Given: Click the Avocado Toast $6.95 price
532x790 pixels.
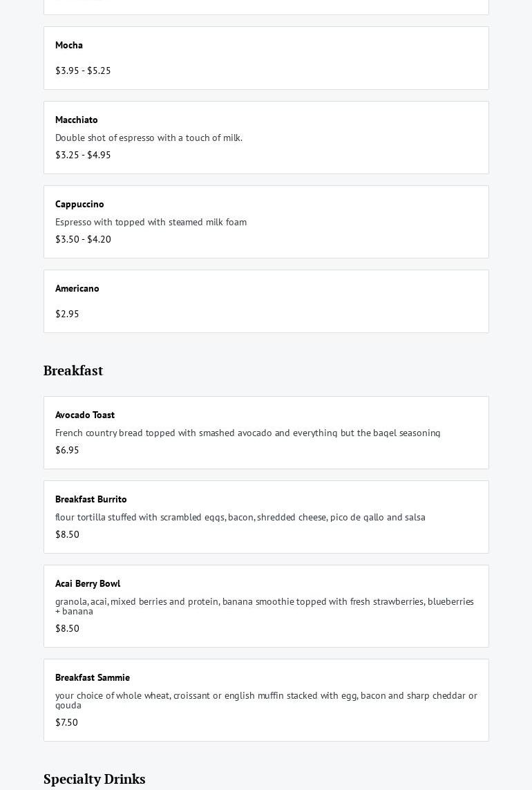Looking at the screenshot, I should click(67, 450).
